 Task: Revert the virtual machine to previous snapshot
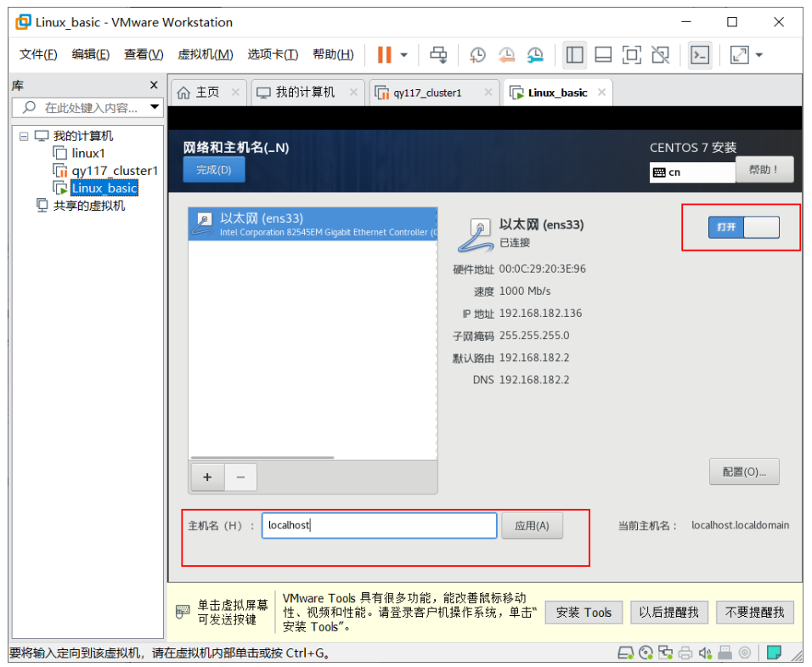point(506,54)
